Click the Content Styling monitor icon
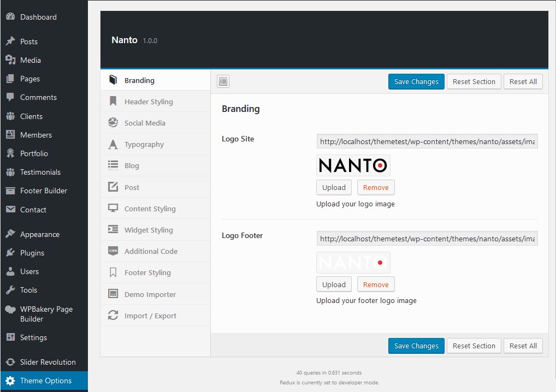The width and height of the screenshot is (556, 392). (x=113, y=209)
